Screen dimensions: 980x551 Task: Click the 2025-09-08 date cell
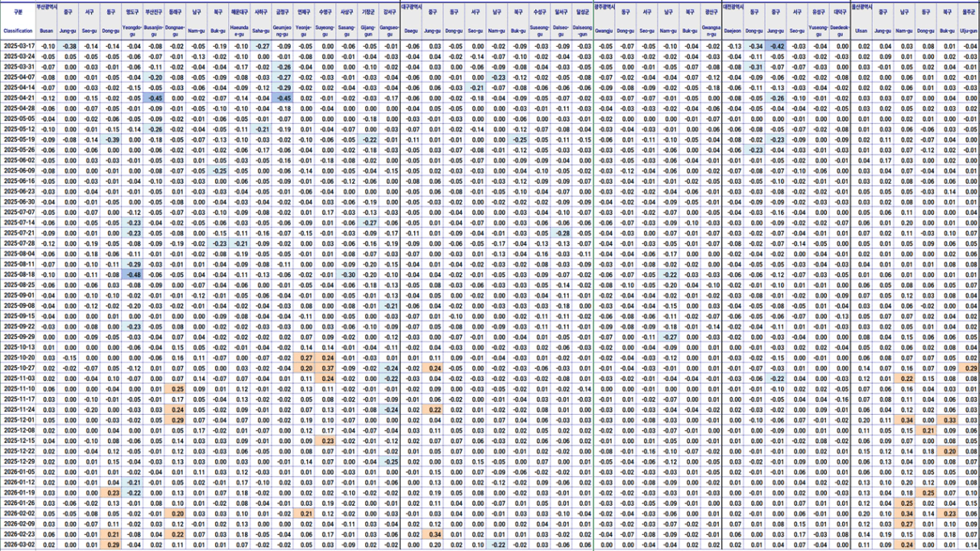click(18, 305)
